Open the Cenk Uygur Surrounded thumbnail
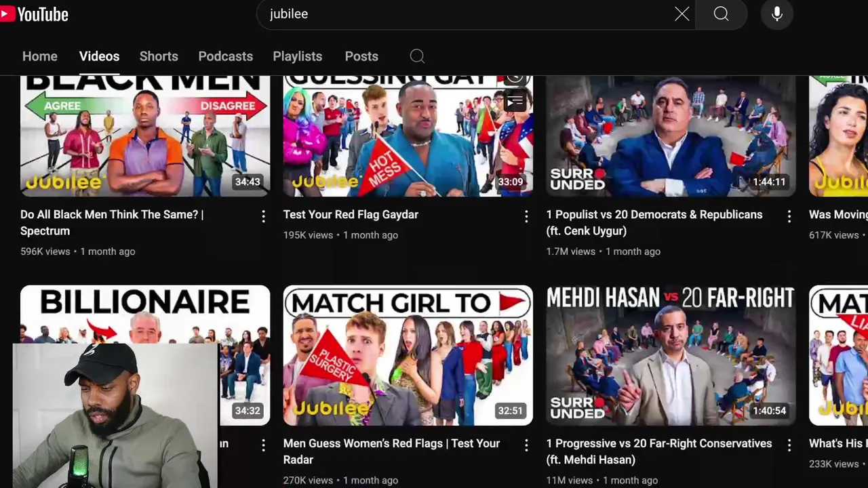The height and width of the screenshot is (488, 868). [671, 136]
